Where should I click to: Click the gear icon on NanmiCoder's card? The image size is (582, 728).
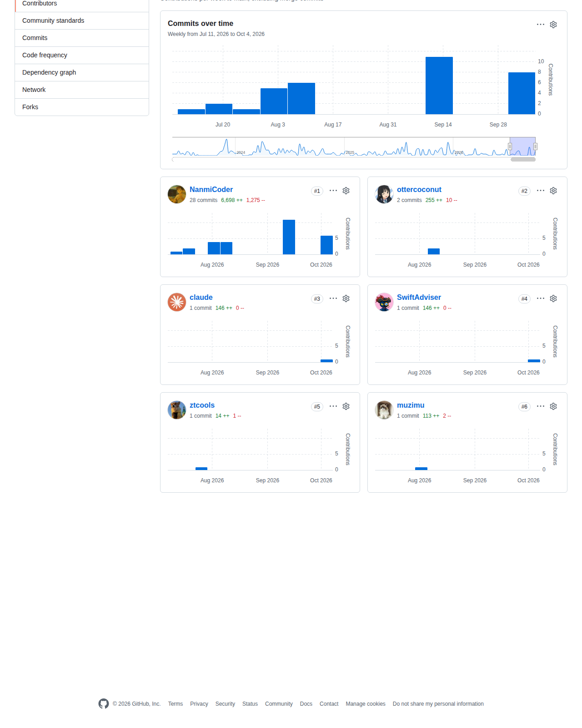[x=346, y=191]
